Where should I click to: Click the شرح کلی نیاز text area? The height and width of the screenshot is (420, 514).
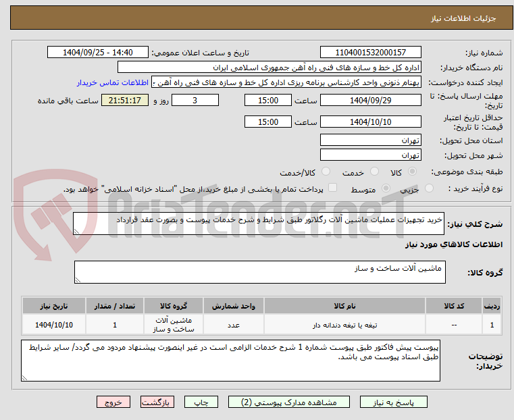point(258,224)
